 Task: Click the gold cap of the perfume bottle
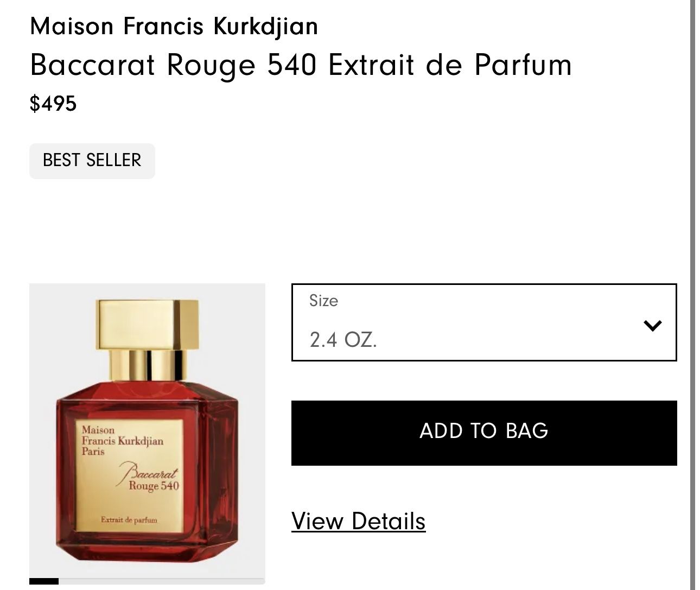coord(147,324)
